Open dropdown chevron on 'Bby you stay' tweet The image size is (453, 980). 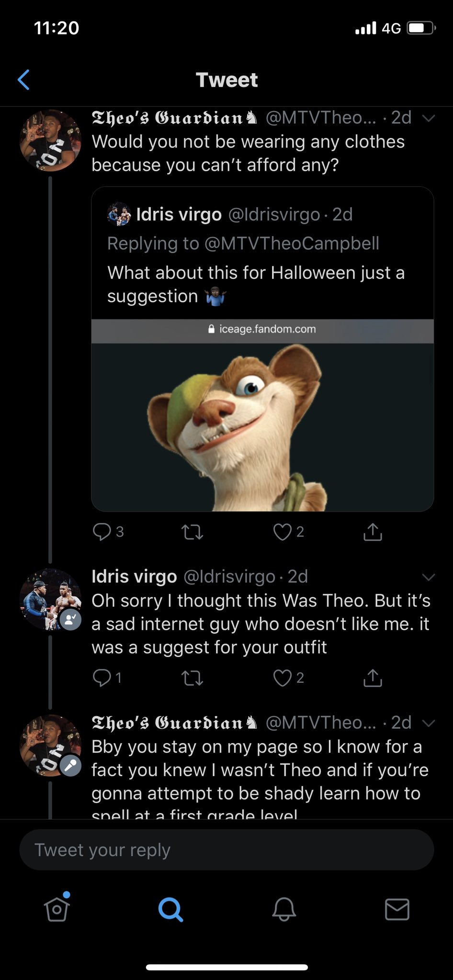(x=429, y=723)
